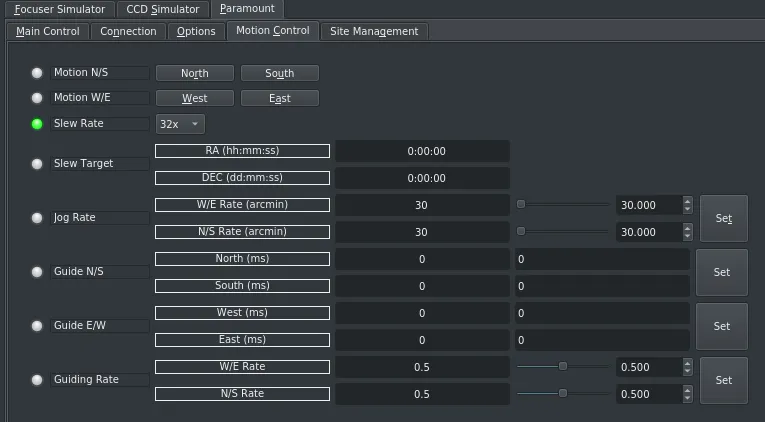Click the RA (hh:mm:ss) label
Image resolution: width=765 pixels, height=422 pixels.
pos(242,151)
